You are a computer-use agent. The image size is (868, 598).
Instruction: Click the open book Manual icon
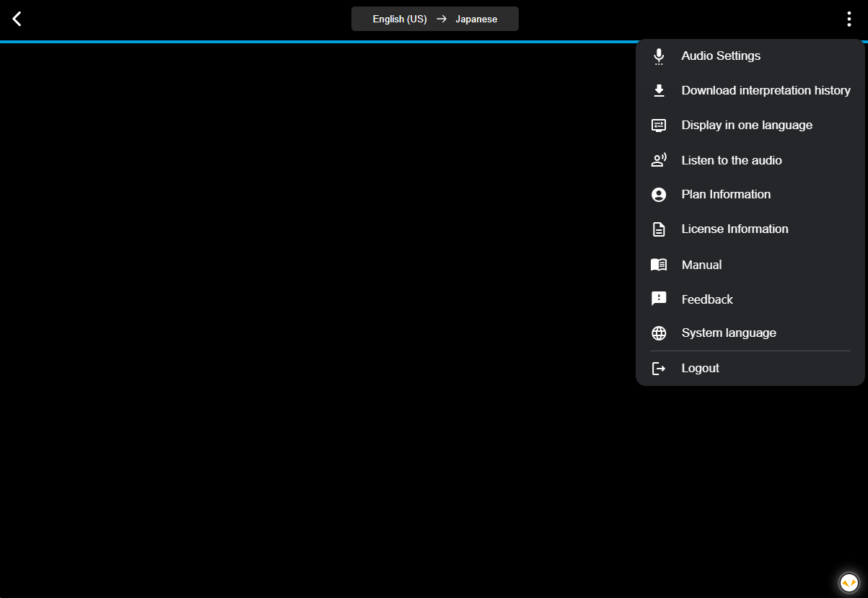pyautogui.click(x=658, y=265)
